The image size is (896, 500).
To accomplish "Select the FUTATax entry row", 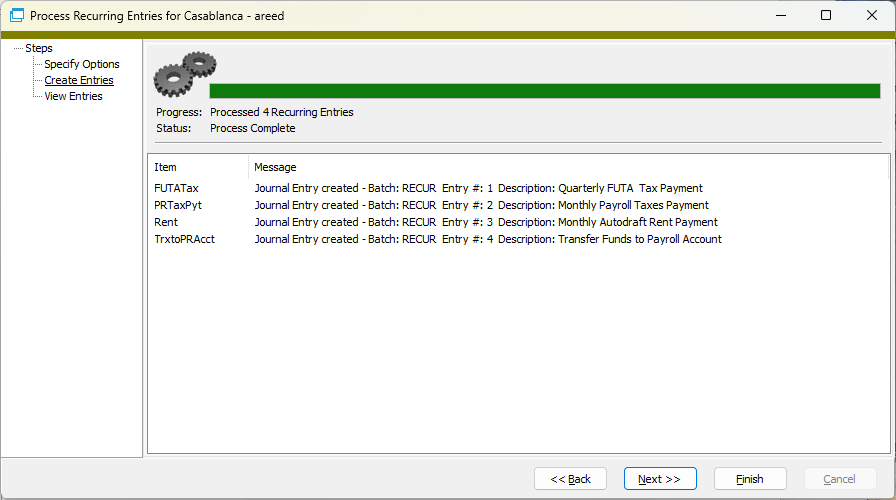I will point(177,188).
